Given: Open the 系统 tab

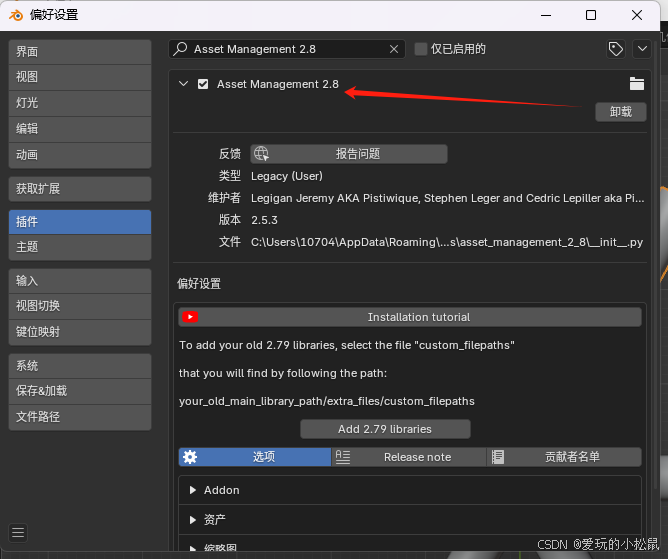Looking at the screenshot, I should click(80, 366).
